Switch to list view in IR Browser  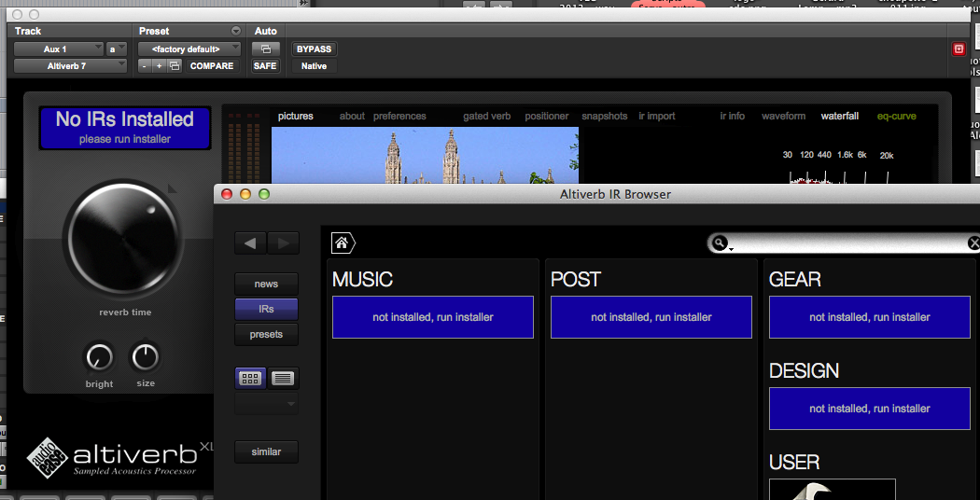tap(283, 378)
